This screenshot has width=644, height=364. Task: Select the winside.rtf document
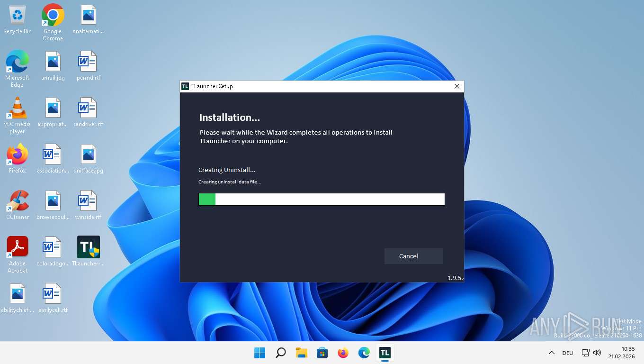[88, 206]
